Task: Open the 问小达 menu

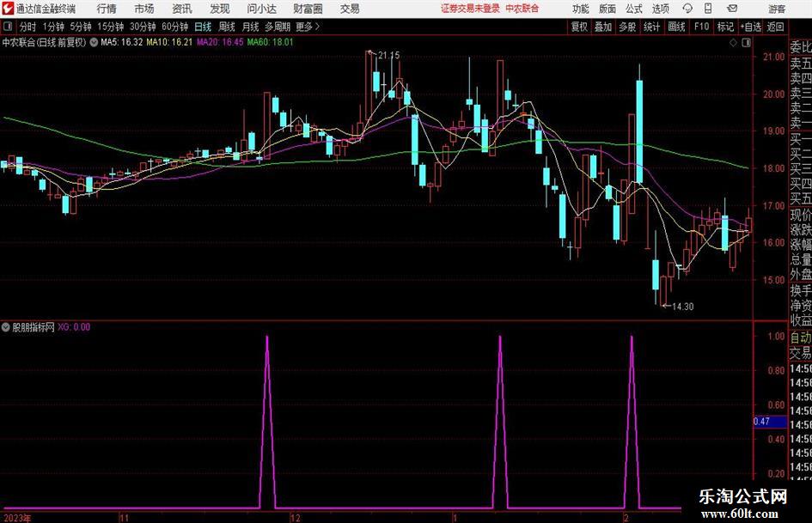Action: (261, 9)
